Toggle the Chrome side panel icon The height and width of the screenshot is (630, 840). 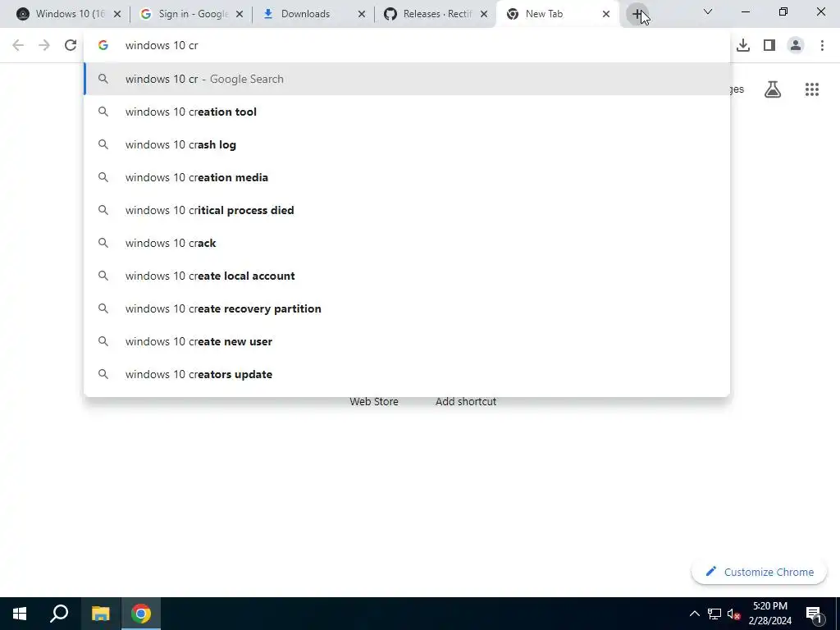click(769, 46)
